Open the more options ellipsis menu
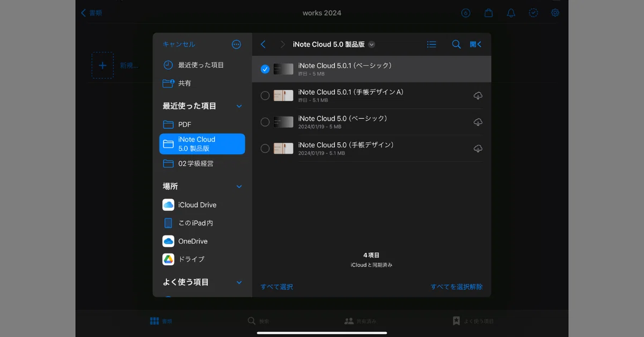 point(236,45)
